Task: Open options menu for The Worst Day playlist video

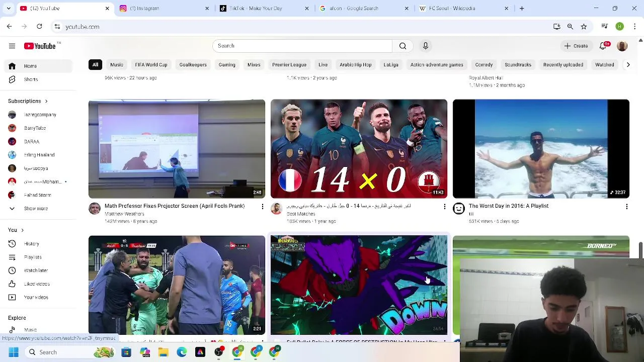Action: (x=626, y=207)
